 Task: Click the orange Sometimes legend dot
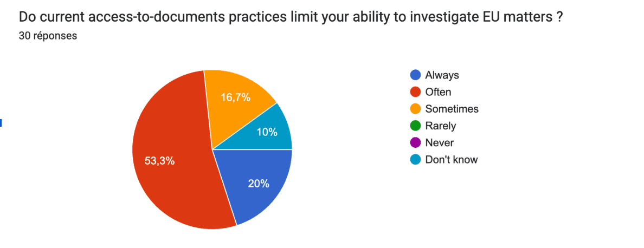tap(416, 109)
